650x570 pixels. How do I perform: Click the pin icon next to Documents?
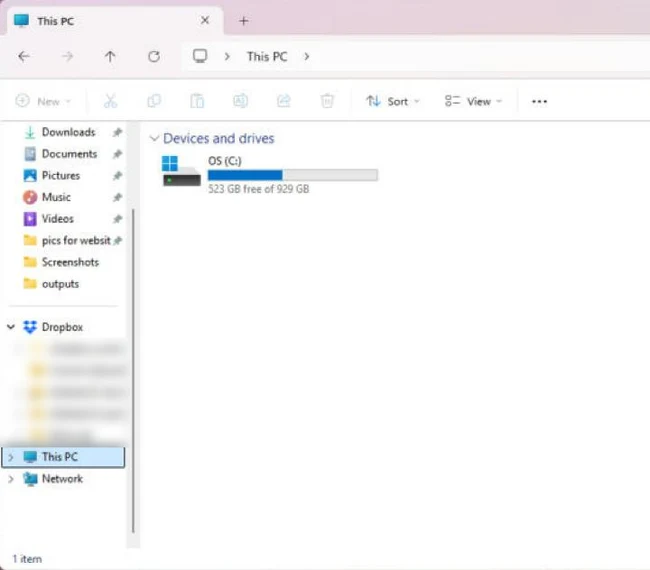point(117,154)
